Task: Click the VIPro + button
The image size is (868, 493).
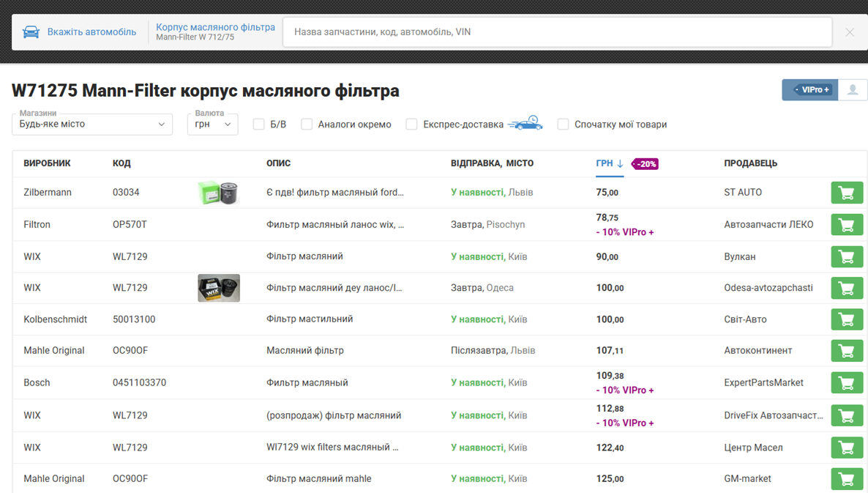Action: click(810, 90)
